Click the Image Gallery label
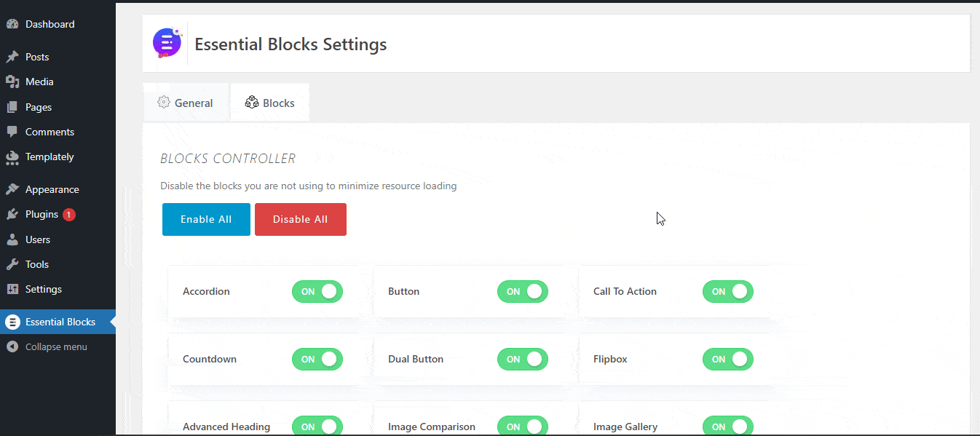 [x=625, y=427]
